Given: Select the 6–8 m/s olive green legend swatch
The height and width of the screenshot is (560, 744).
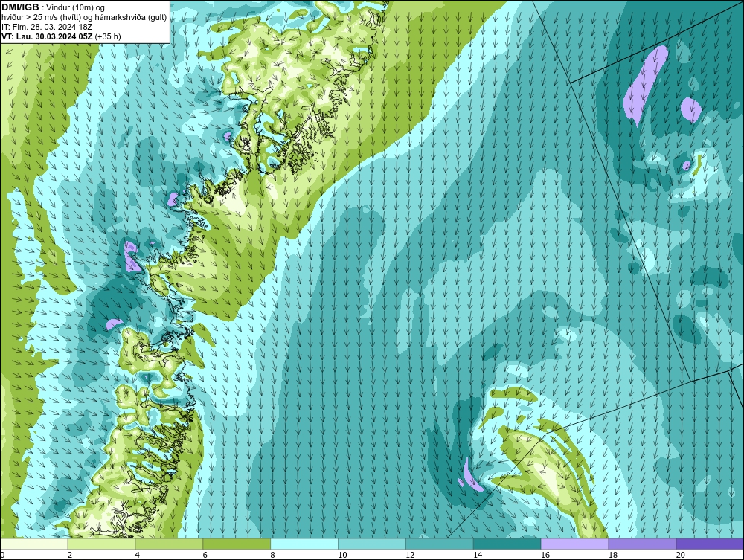Looking at the screenshot, I should 237,544.
